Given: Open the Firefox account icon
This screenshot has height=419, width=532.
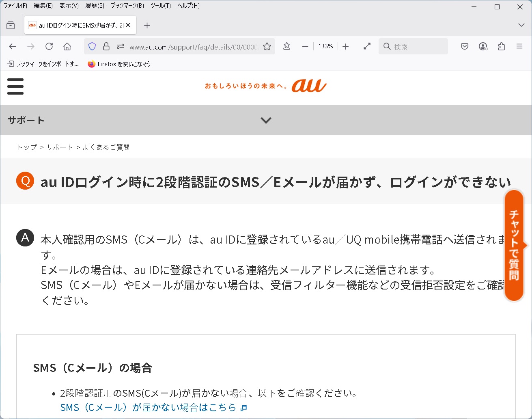Looking at the screenshot, I should (483, 47).
